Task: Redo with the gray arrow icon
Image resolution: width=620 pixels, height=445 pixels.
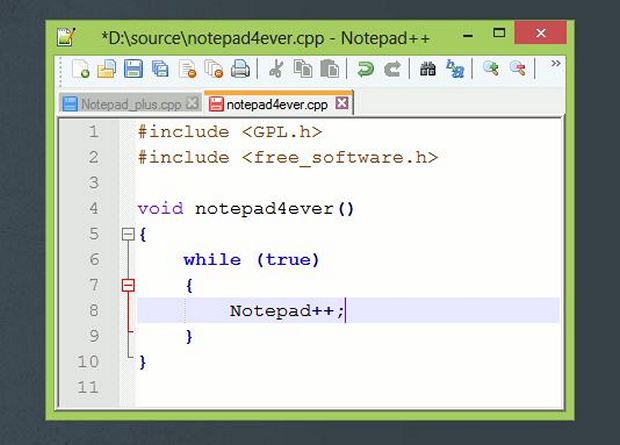Action: [x=392, y=69]
